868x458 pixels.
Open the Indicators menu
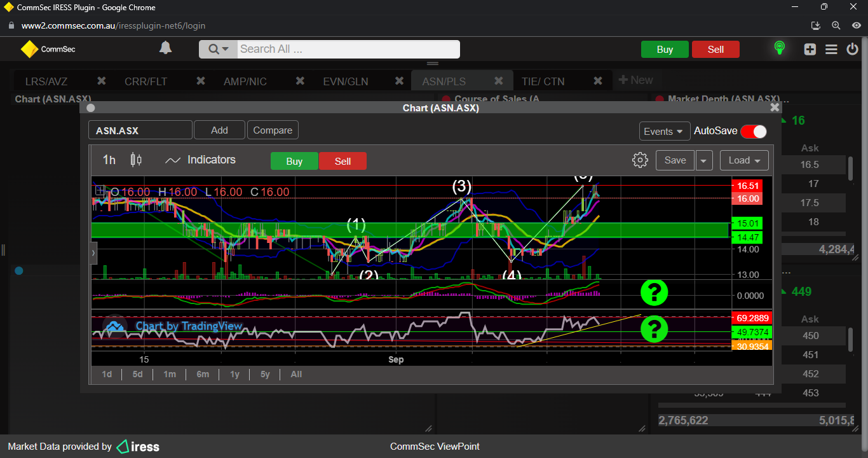[200, 160]
